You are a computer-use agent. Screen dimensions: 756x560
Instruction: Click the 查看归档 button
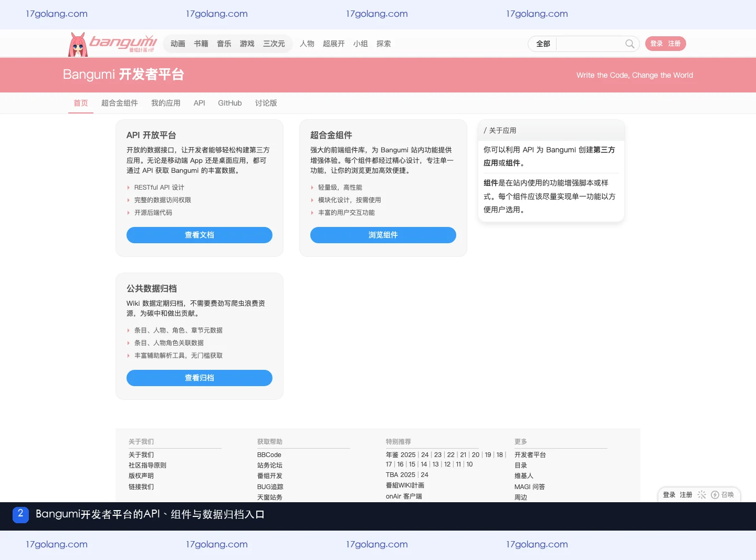(x=199, y=378)
